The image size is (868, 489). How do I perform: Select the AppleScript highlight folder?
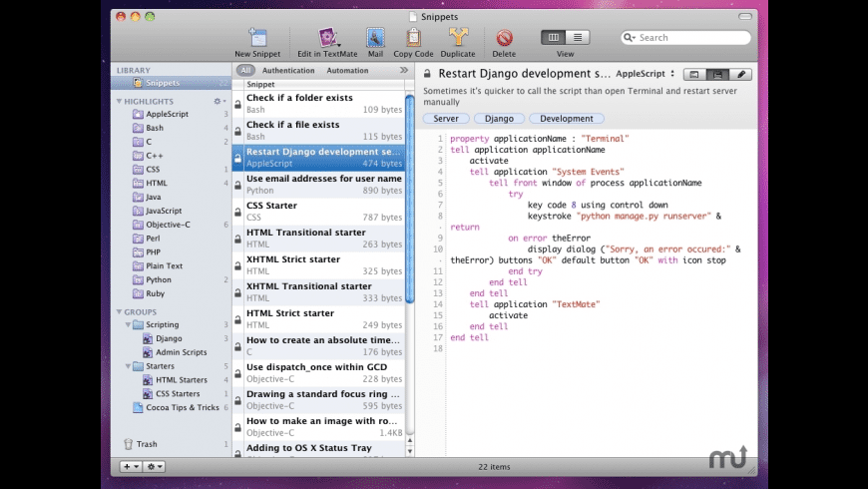coord(167,114)
